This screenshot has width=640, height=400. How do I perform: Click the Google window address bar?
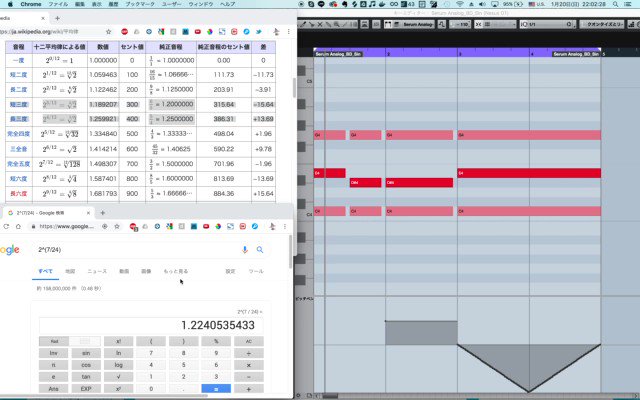tap(67, 226)
